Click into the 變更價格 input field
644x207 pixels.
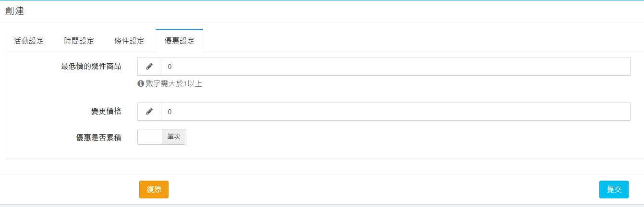tap(395, 112)
